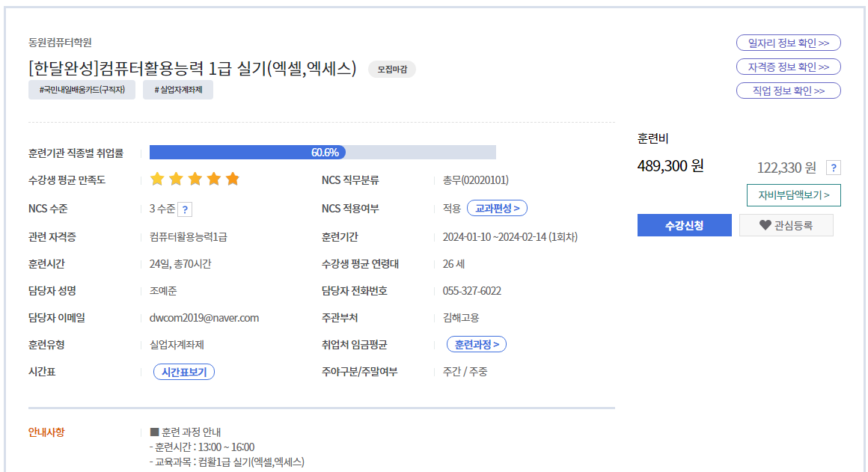868x472 pixels.
Task: Click the help icon next to NCS 수준
Action: 186,209
